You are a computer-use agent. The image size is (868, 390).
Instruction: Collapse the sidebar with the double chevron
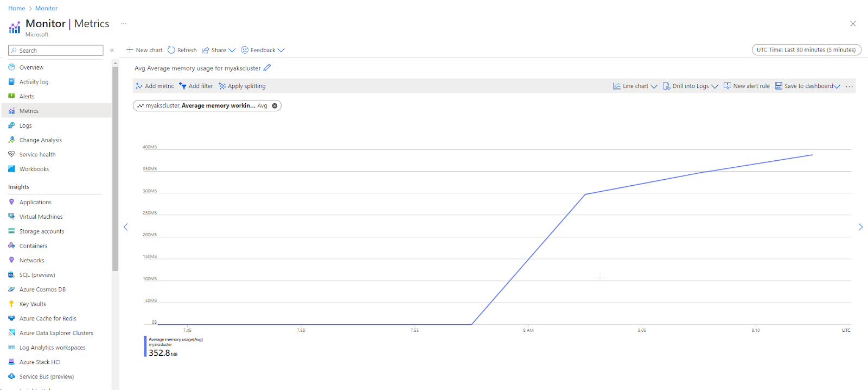[x=112, y=51]
